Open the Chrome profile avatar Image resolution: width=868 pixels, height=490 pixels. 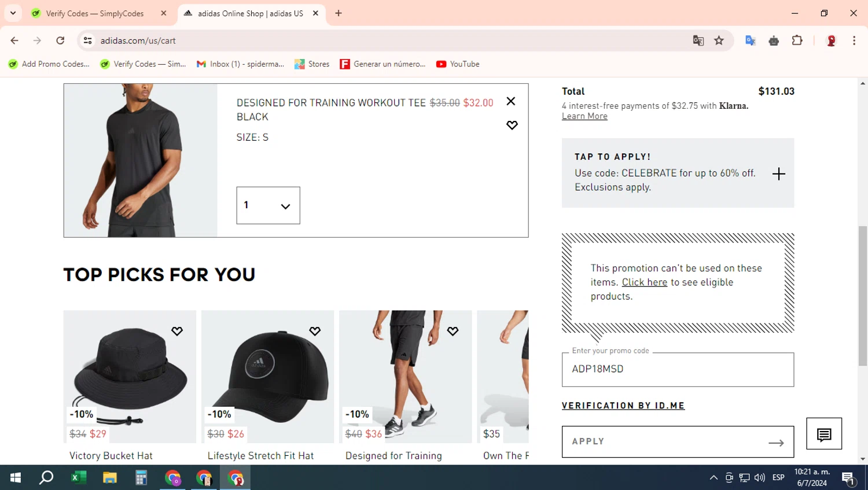point(831,40)
